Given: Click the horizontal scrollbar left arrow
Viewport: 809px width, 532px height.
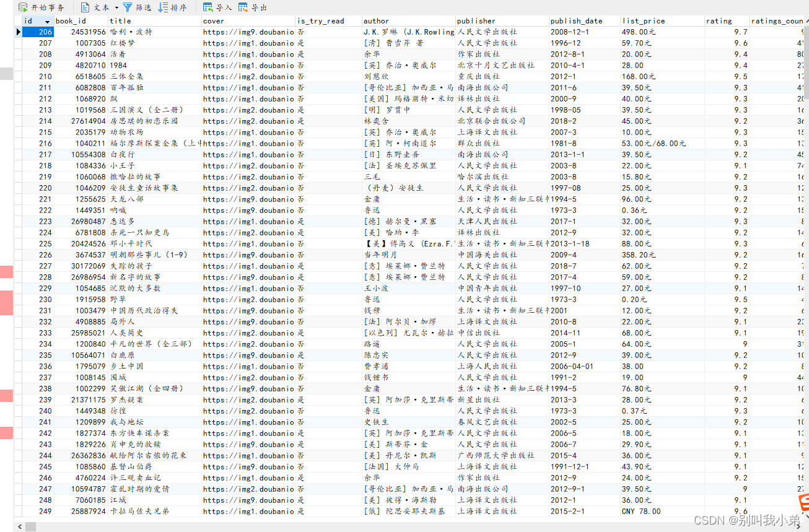Looking at the screenshot, I should coord(19,526).
